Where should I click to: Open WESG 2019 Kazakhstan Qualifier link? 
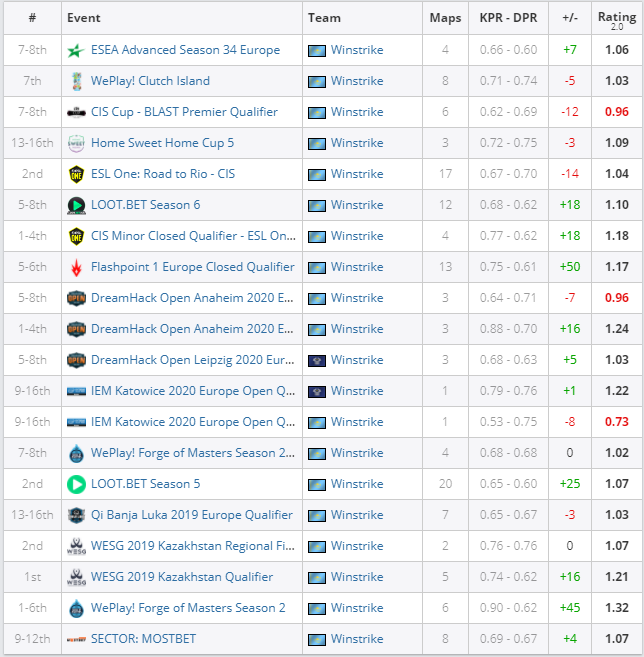point(181,577)
